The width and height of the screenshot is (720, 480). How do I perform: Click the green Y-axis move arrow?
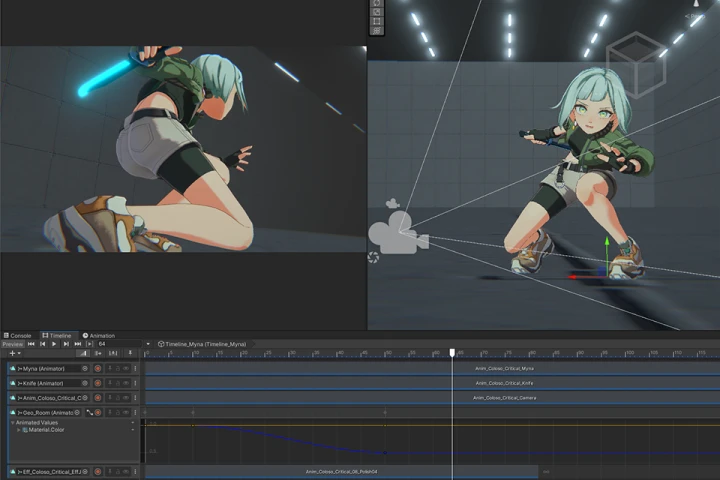click(607, 241)
